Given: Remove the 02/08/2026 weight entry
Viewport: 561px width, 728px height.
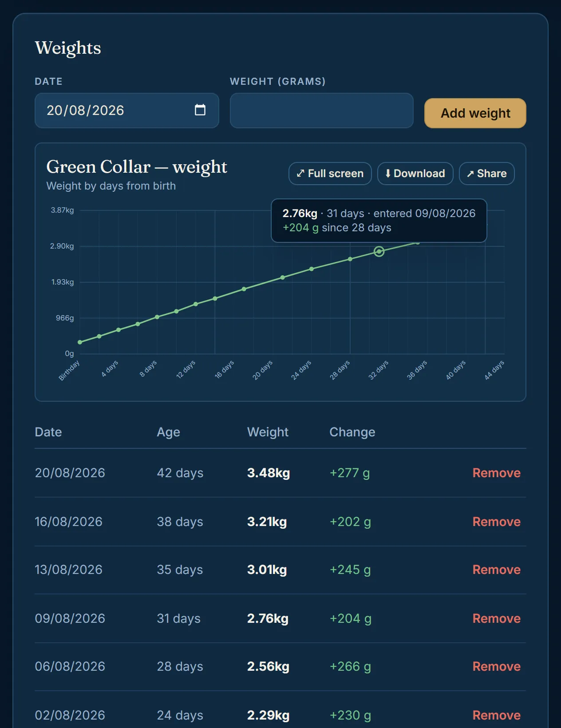Looking at the screenshot, I should 496,715.
